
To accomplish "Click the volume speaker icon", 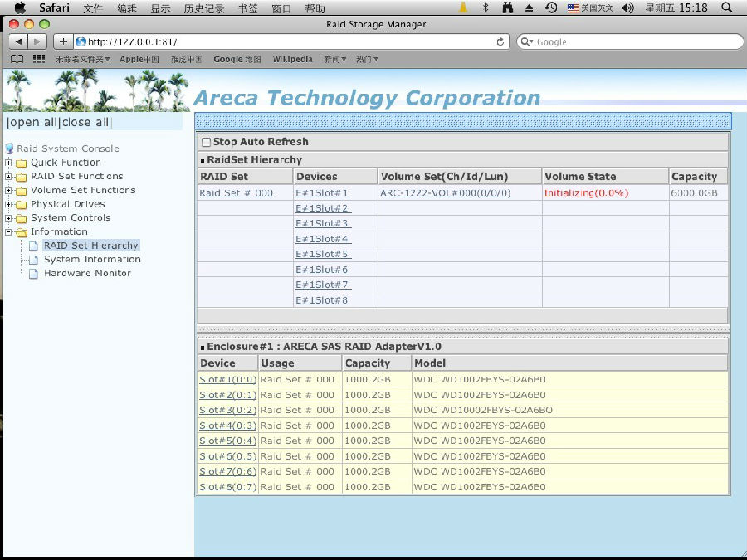I will pyautogui.click(x=628, y=7).
